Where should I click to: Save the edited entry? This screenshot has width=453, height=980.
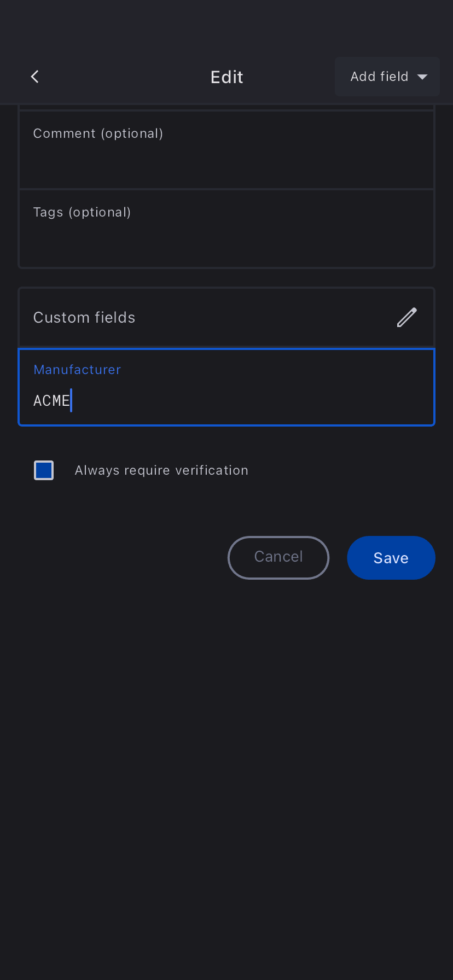pos(391,558)
